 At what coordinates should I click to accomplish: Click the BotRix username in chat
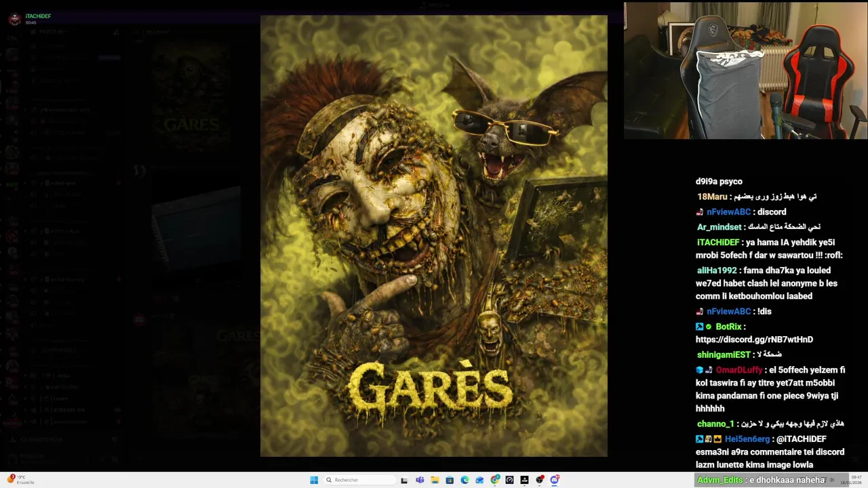pos(729,327)
